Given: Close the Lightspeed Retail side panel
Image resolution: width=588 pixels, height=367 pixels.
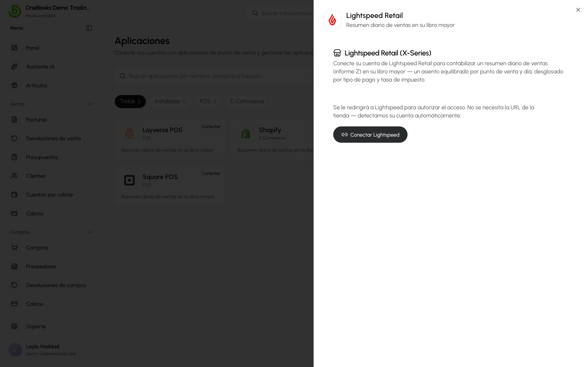Looking at the screenshot, I should (578, 10).
